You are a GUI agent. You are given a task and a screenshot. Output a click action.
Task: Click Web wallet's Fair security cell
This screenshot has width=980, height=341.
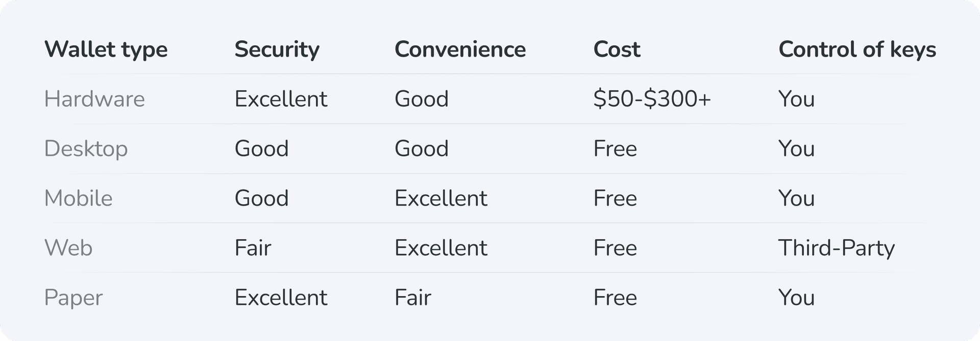253,248
